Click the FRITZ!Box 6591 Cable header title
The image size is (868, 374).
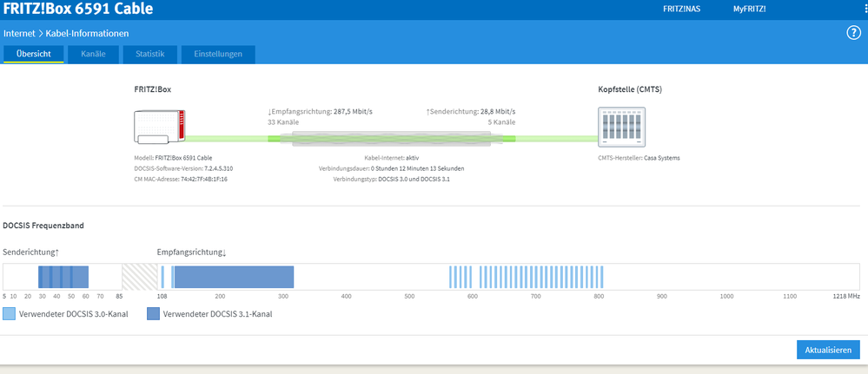pyautogui.click(x=78, y=10)
